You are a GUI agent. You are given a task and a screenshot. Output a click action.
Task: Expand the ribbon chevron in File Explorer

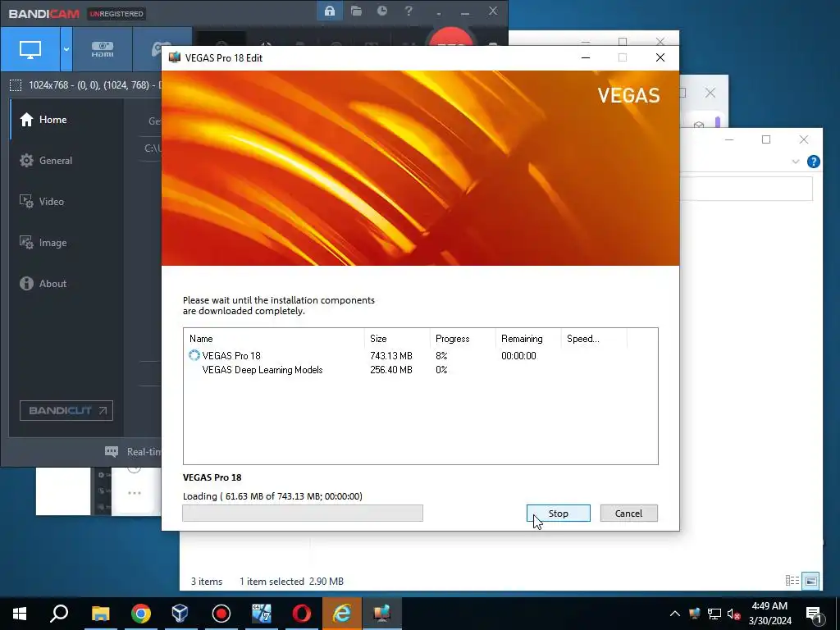796,162
